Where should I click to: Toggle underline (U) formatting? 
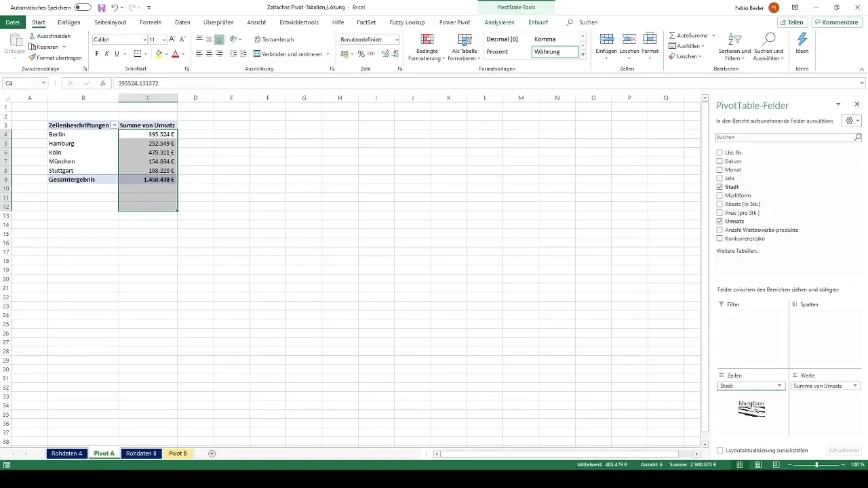(x=117, y=54)
